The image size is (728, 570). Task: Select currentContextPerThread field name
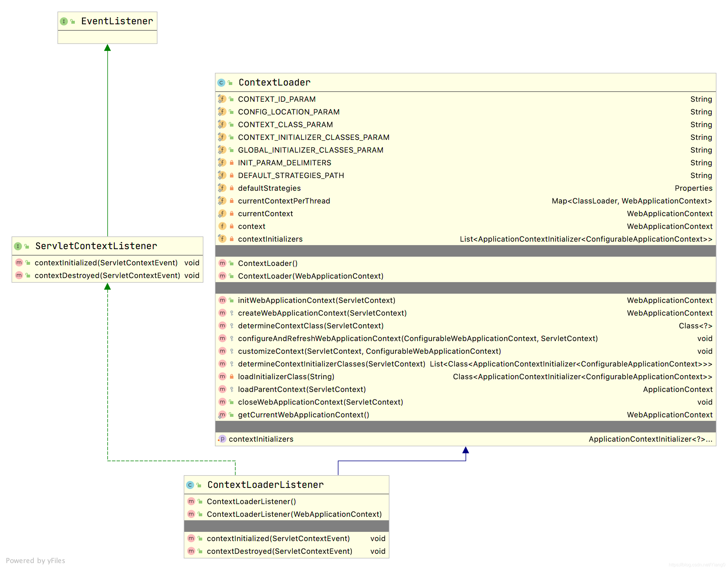284,201
